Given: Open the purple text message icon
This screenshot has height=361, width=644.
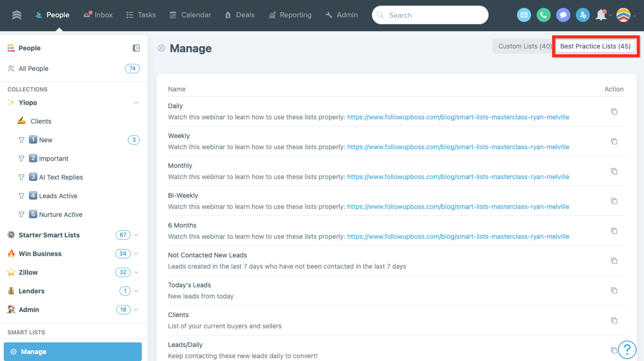Looking at the screenshot, I should click(x=563, y=15).
